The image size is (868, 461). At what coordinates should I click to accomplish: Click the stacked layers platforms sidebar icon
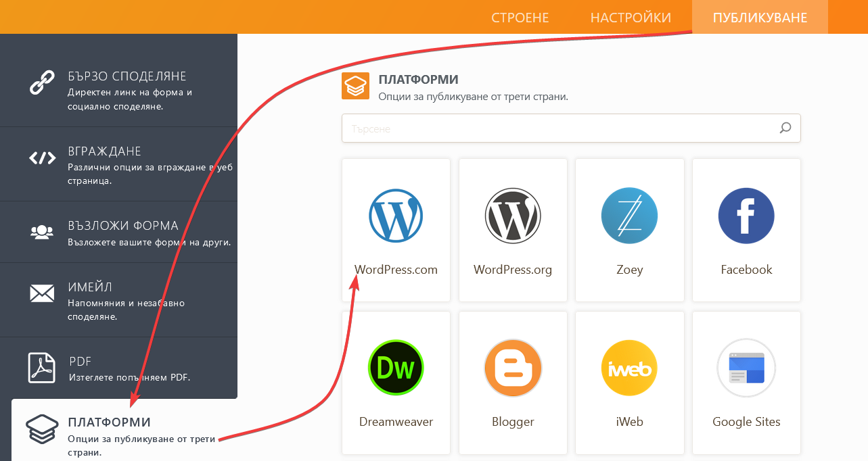pyautogui.click(x=42, y=429)
